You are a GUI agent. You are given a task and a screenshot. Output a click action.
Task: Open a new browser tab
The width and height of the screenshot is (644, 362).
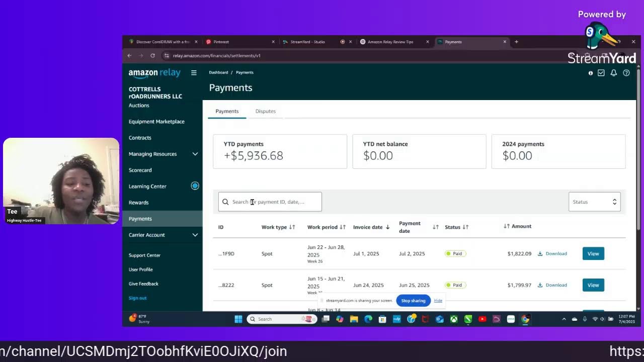(516, 42)
